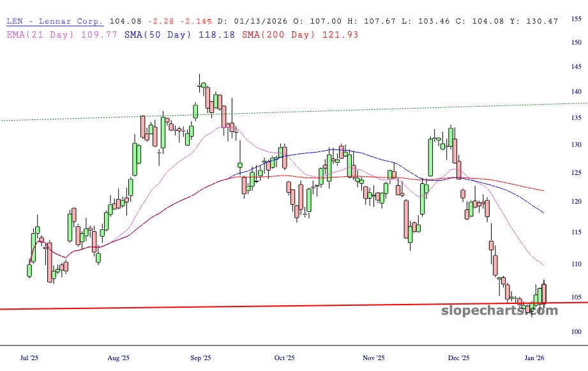Click the 130 price axis label
The height and width of the screenshot is (371, 588).
[x=576, y=144]
